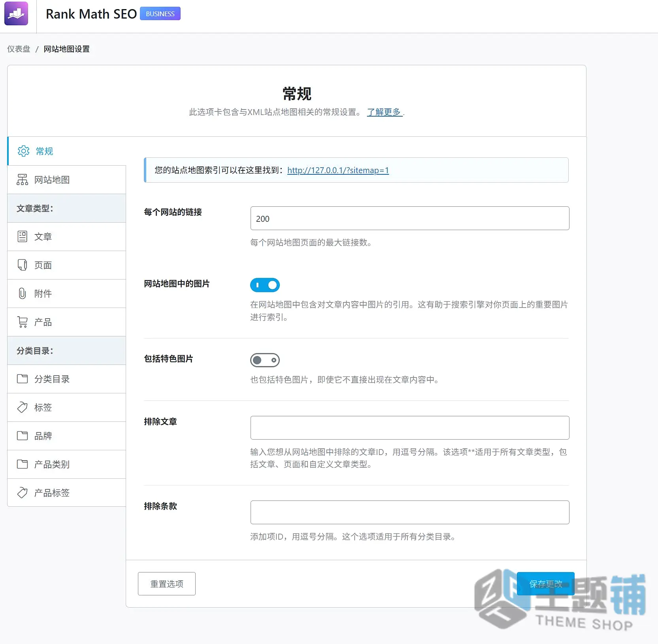Click the 了解更多 link
Image resolution: width=658 pixels, height=644 pixels.
[384, 112]
